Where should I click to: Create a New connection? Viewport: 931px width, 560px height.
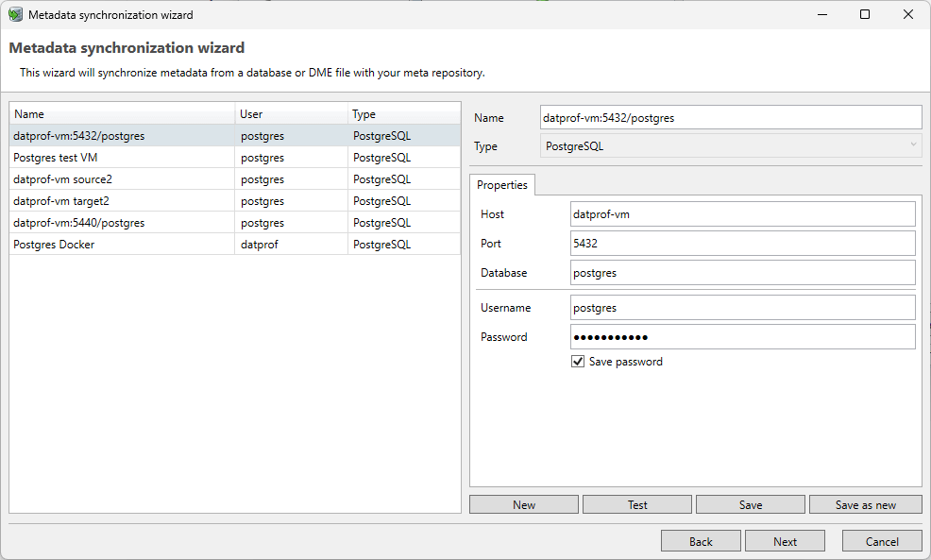523,503
